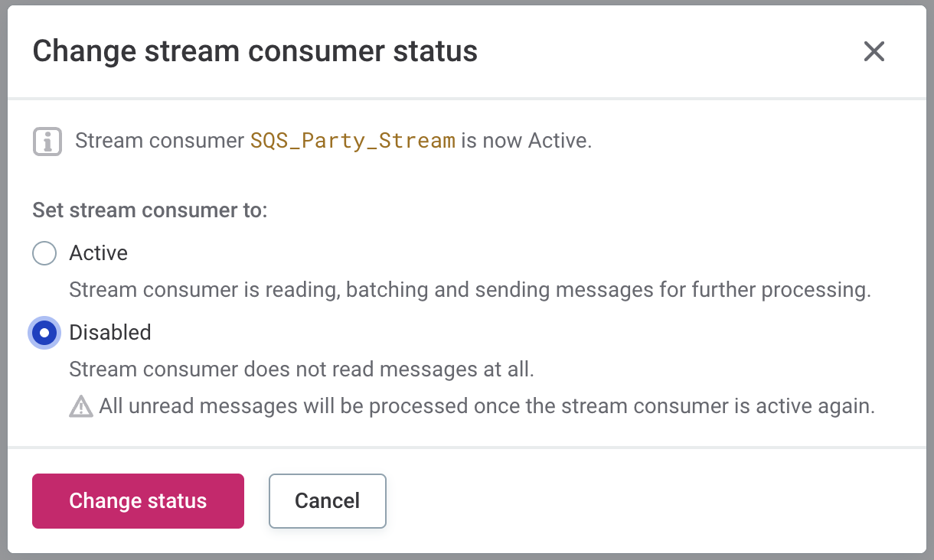Confirm the new status with Change status
The height and width of the screenshot is (560, 934).
(138, 501)
